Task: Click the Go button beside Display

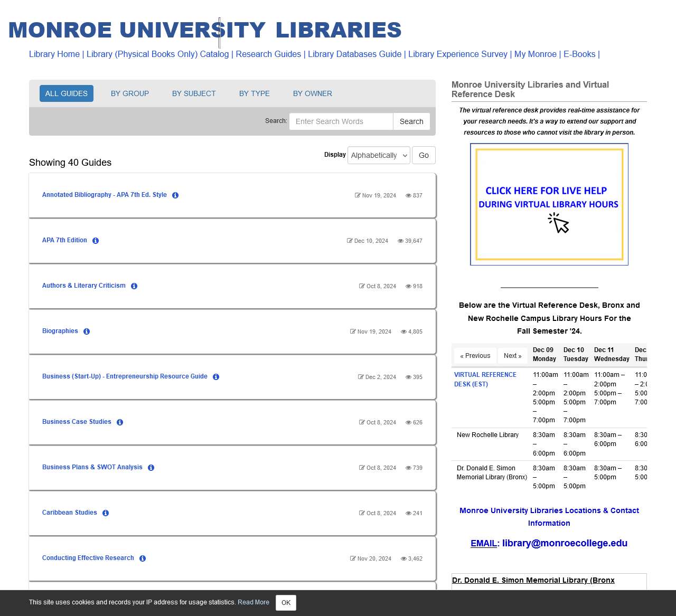Action: (424, 155)
